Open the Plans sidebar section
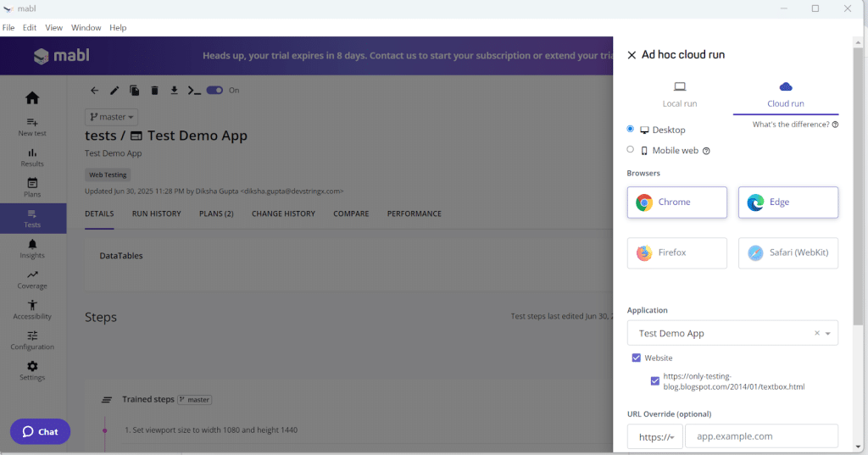868x455 pixels. click(x=32, y=187)
